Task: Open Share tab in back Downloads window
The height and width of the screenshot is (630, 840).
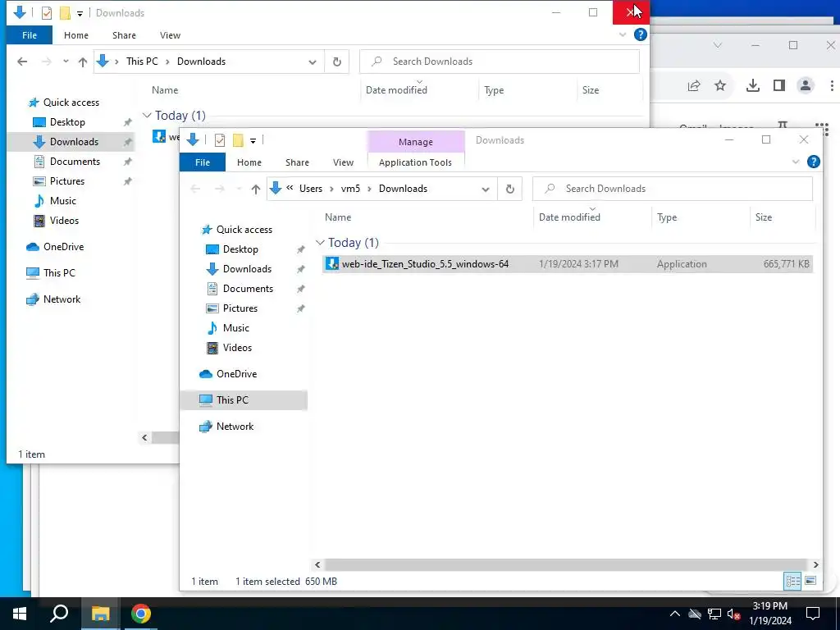Action: point(125,35)
